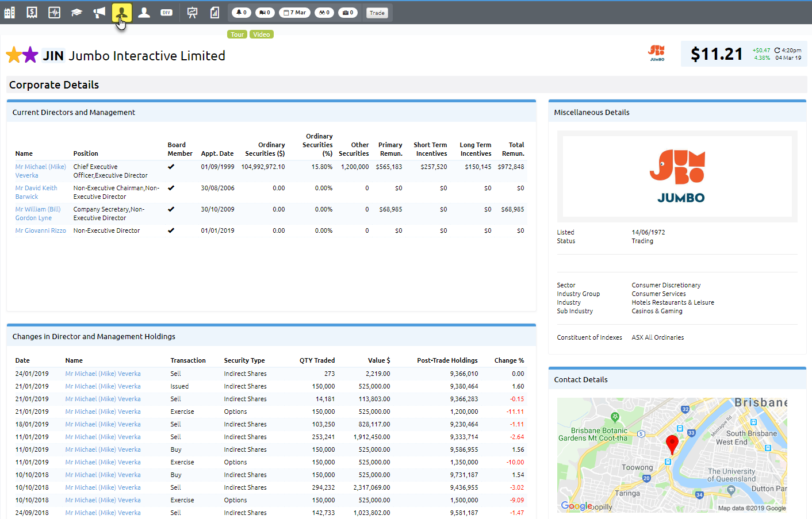Click the purple star icon
The width and height of the screenshot is (812, 519).
(x=30, y=55)
